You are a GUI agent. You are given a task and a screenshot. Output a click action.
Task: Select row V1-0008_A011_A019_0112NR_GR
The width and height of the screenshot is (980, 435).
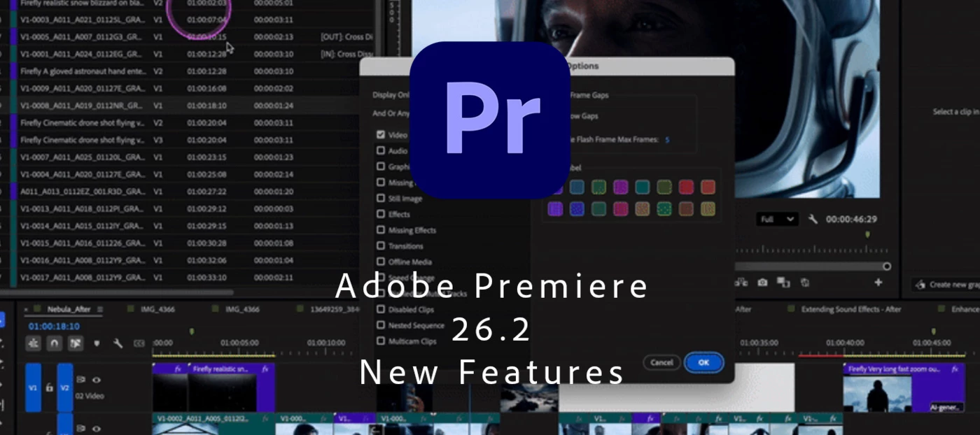click(189, 106)
